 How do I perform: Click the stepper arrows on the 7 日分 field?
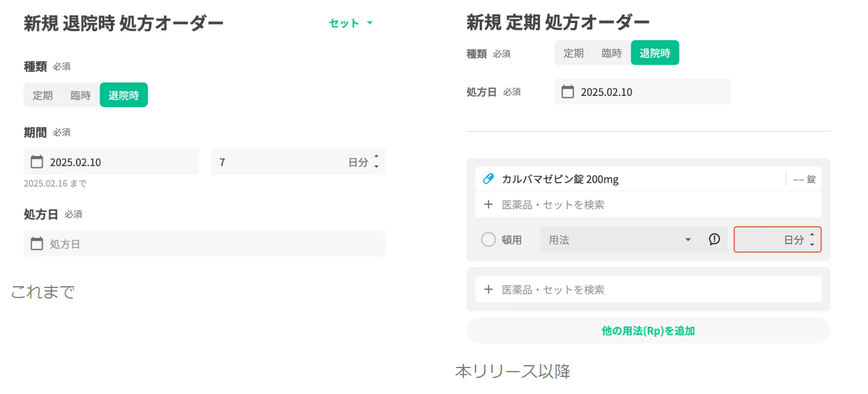pos(376,162)
